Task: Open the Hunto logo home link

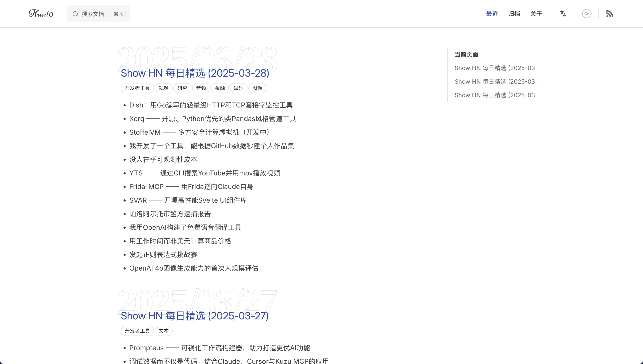Action: 41,14
